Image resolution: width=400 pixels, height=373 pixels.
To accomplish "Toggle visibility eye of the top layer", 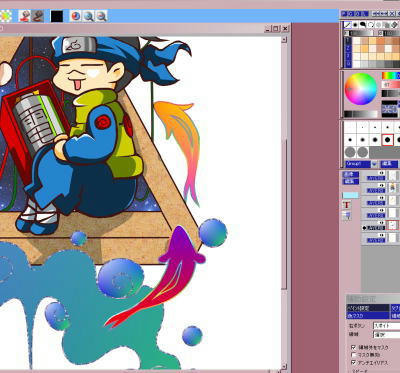I will point(381,173).
